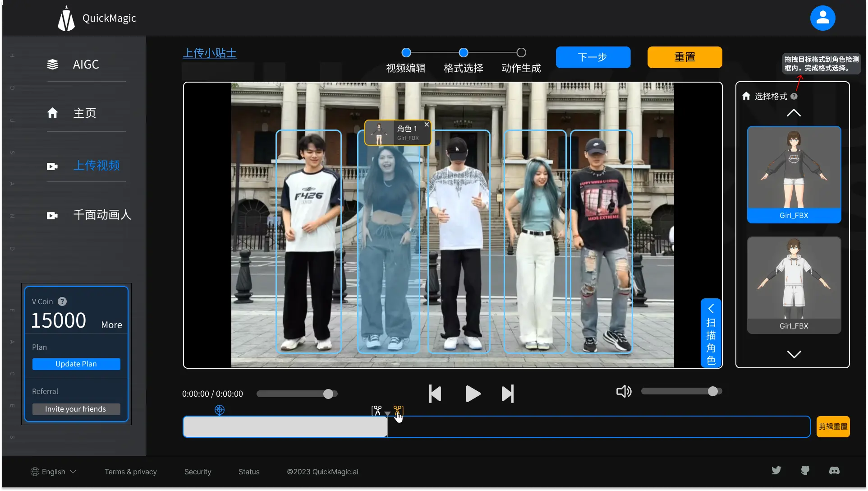Play the video
The width and height of the screenshot is (868, 491).
pyautogui.click(x=472, y=394)
